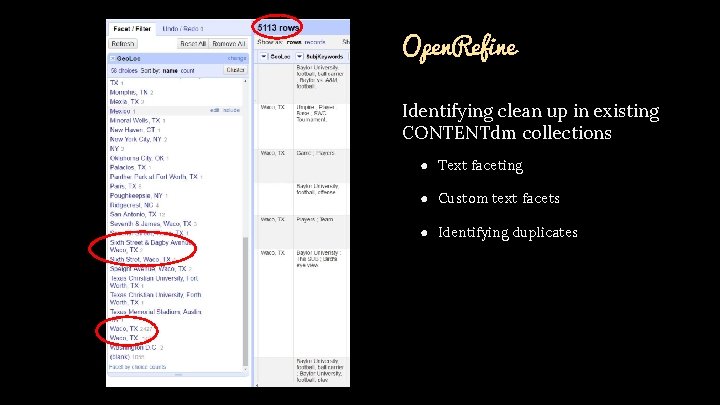Open the GeoLoc column dropdown menu

pyautogui.click(x=264, y=56)
